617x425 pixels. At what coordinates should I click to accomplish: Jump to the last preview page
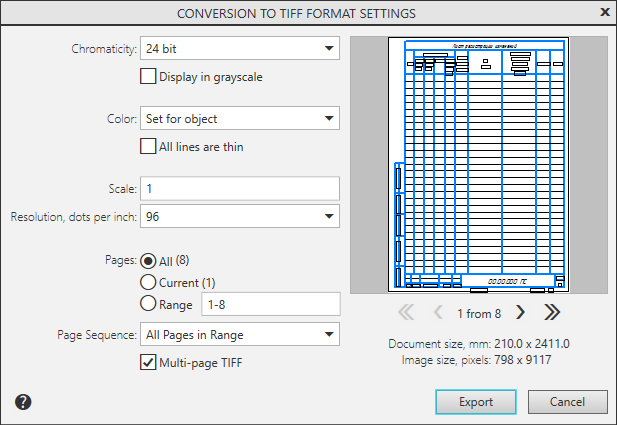551,312
